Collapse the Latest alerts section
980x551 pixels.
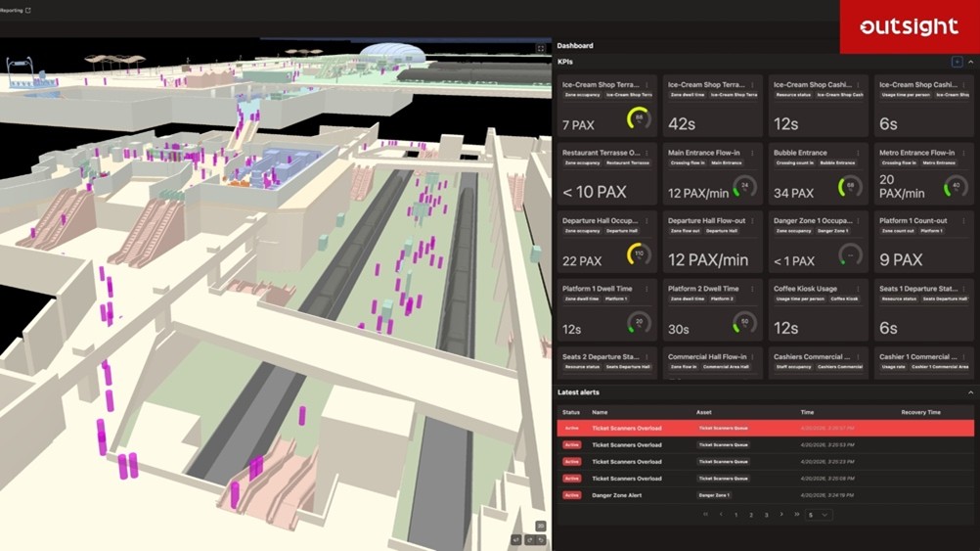click(970, 392)
